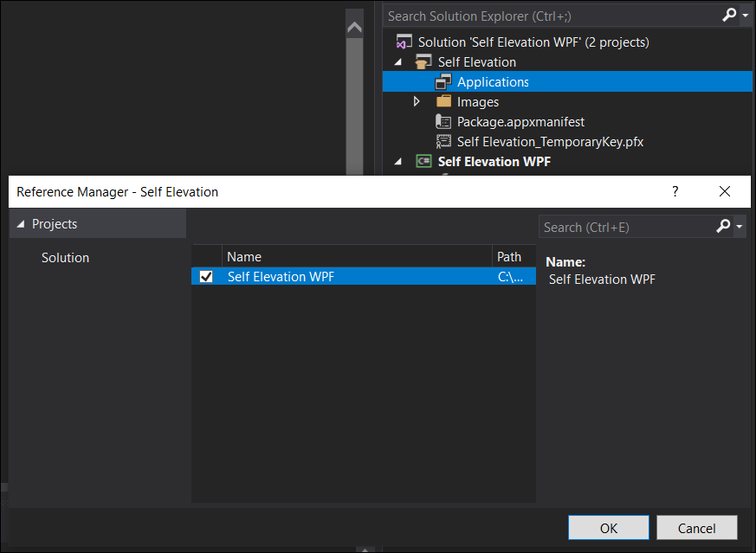This screenshot has width=756, height=553.
Task: Select Package.appxmanifest in Solution Explorer
Action: pos(520,122)
